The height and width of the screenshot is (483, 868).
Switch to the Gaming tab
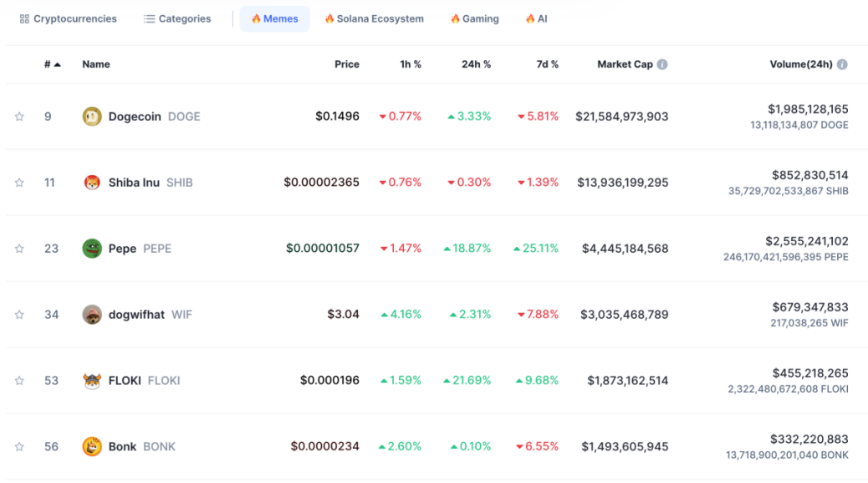(x=474, y=18)
